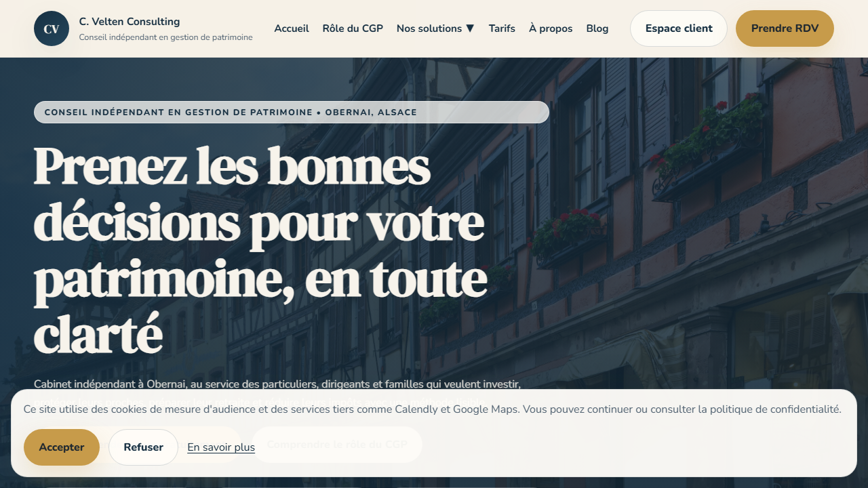Screen dimensions: 868x488
Task: Click the Obernai, Alsace badge pill
Action: tap(292, 113)
